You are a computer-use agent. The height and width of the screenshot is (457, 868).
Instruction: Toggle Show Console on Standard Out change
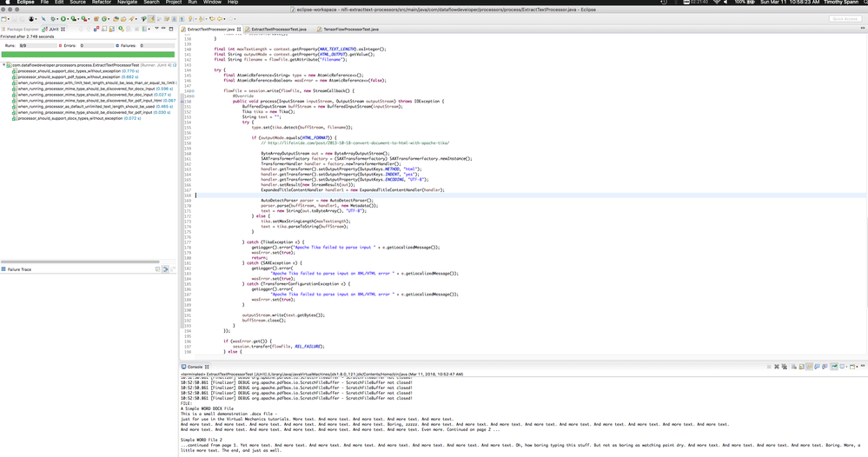coord(817,367)
